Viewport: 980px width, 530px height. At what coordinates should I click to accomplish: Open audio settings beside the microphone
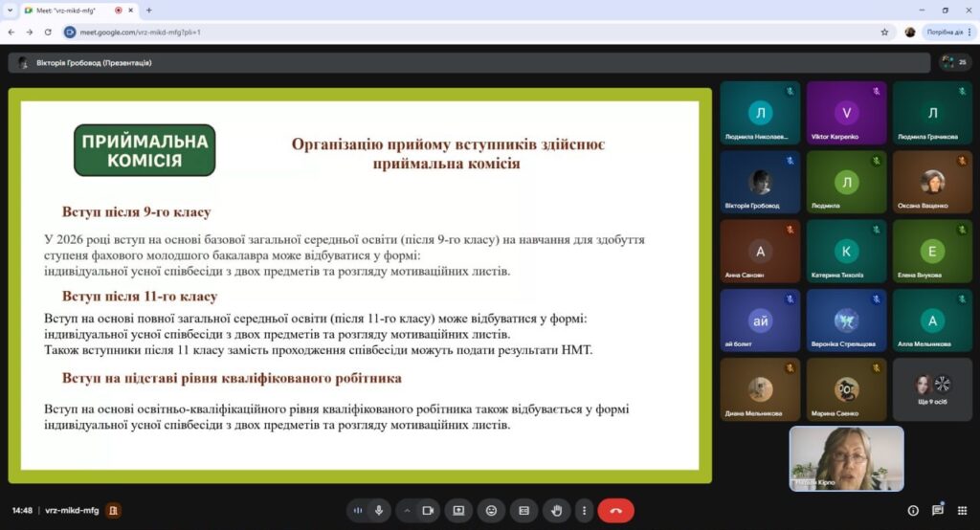pyautogui.click(x=358, y=511)
